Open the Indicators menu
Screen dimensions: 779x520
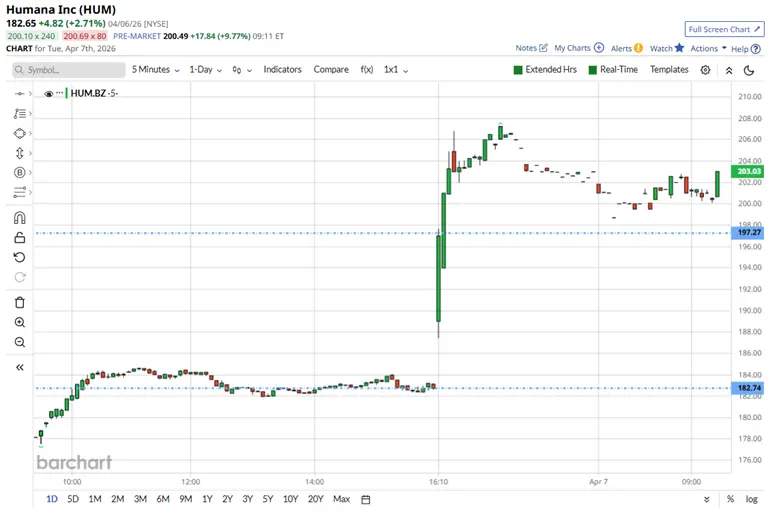click(282, 70)
